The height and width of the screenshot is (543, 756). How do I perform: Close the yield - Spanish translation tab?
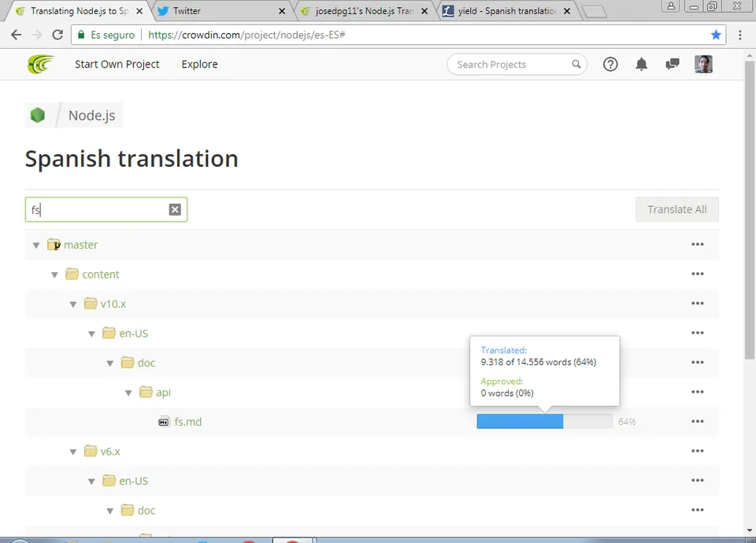tap(568, 10)
